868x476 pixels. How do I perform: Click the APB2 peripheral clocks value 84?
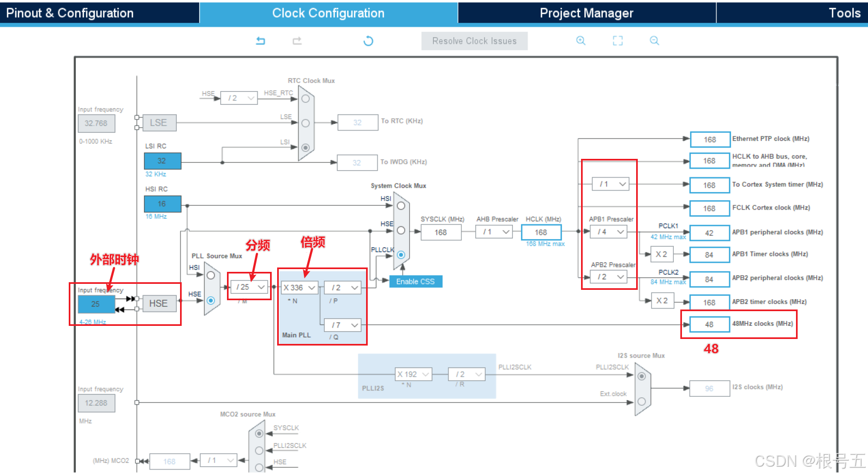tap(709, 279)
